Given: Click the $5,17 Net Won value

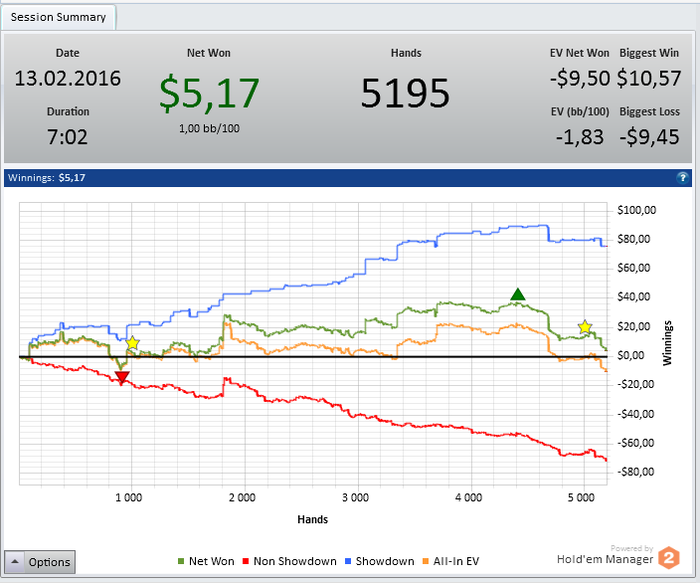Looking at the screenshot, I should pyautogui.click(x=209, y=93).
